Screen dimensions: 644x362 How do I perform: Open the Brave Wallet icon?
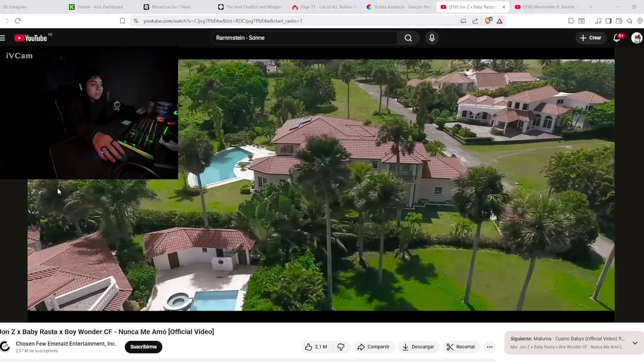coord(619,21)
